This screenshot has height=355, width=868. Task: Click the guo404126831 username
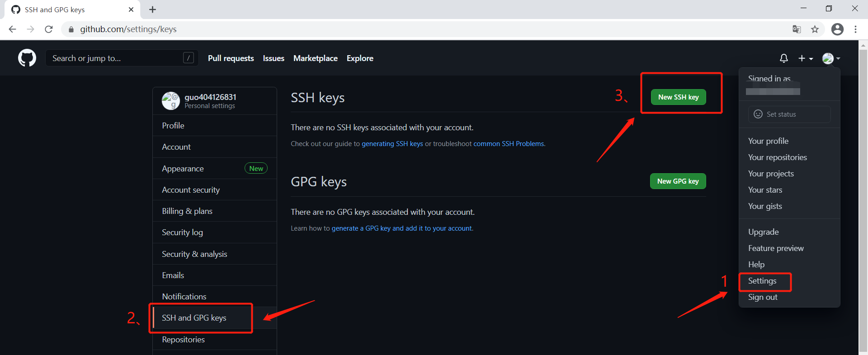tap(210, 97)
